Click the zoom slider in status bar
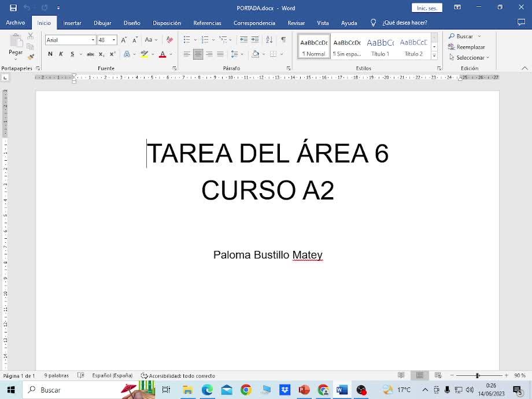The image size is (532, 399). tap(478, 376)
